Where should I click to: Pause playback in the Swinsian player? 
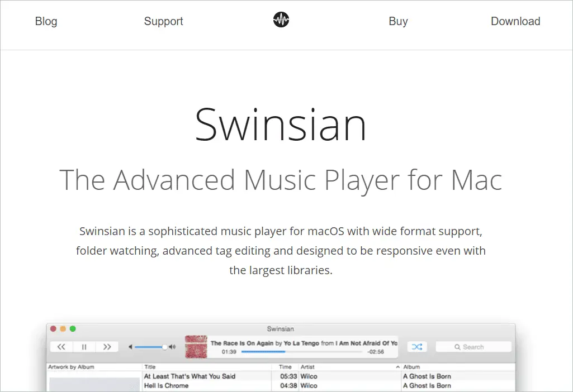click(84, 347)
